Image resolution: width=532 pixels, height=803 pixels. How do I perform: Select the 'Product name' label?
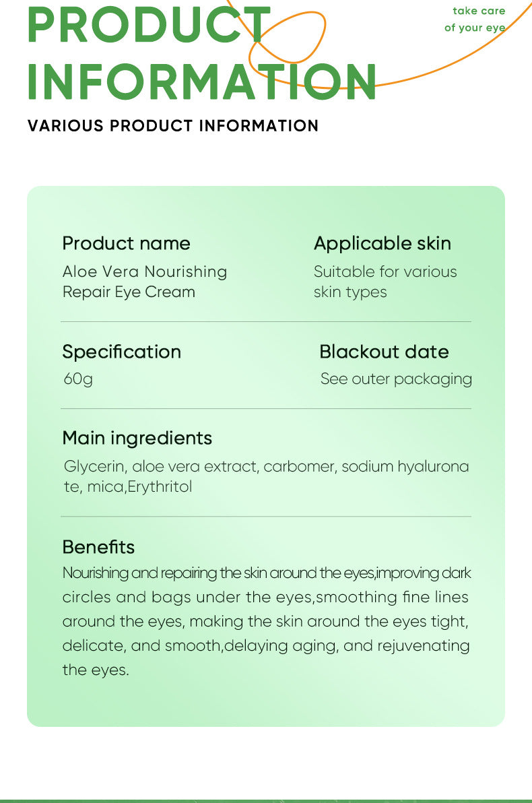point(126,243)
